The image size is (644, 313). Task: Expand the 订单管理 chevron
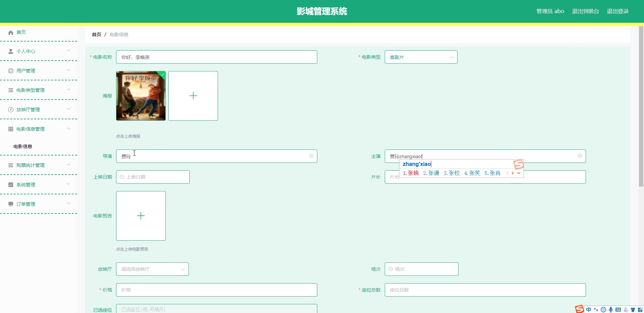68,203
